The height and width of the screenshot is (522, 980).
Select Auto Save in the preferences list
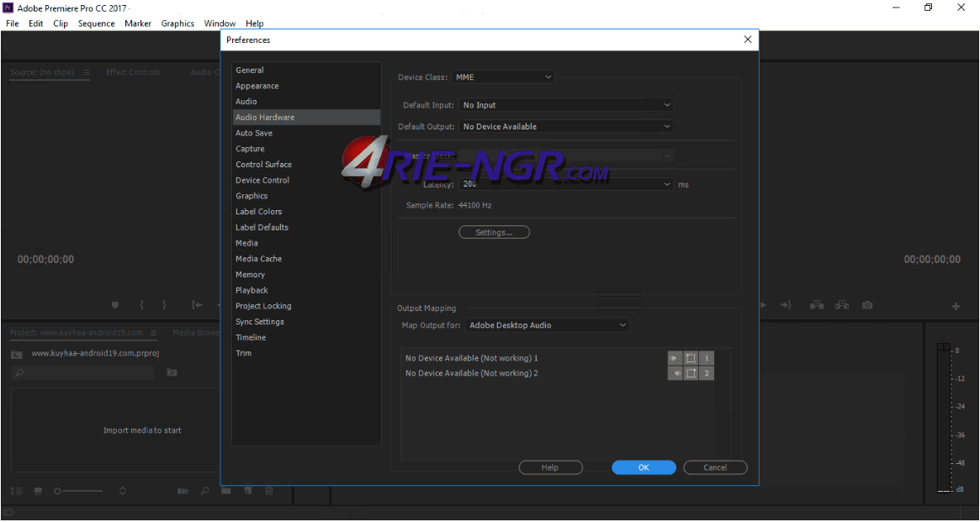point(306,133)
